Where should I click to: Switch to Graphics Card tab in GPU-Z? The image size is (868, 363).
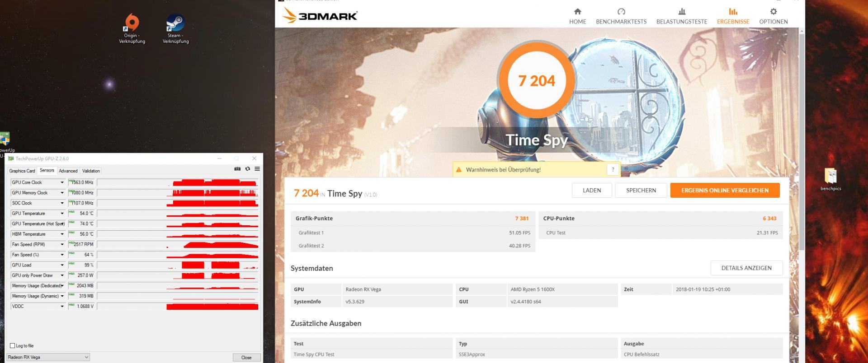coord(22,171)
